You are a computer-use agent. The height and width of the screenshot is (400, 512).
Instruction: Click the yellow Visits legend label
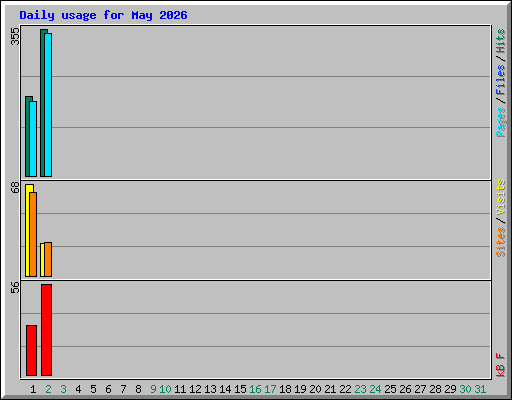point(501,197)
